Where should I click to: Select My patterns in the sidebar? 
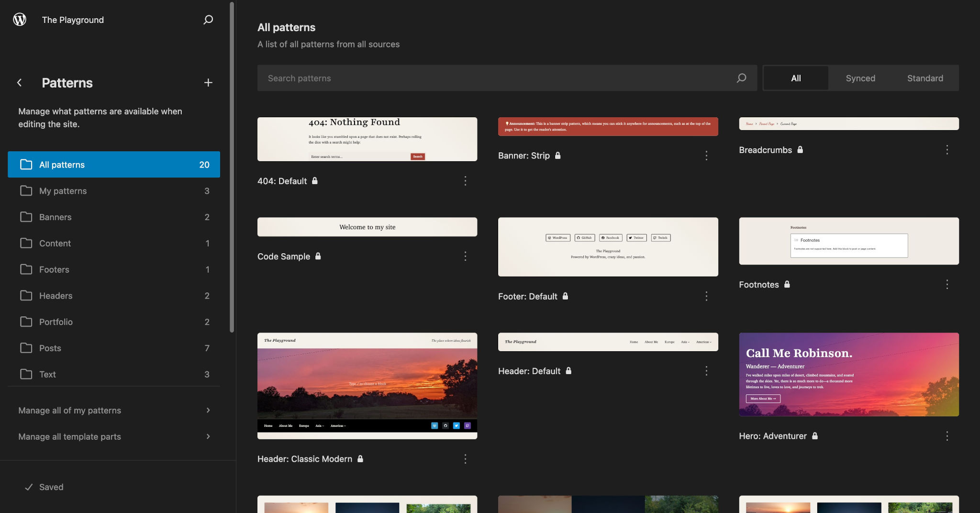click(63, 190)
